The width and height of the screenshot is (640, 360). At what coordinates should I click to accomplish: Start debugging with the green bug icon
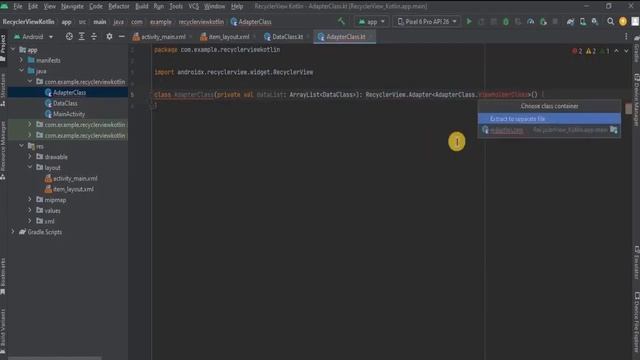click(506, 22)
